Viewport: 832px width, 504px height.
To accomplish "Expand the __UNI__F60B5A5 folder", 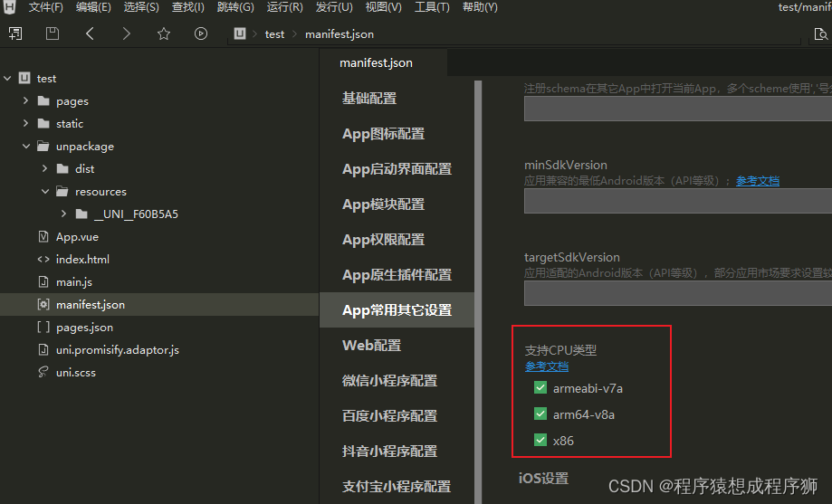I will click(63, 214).
